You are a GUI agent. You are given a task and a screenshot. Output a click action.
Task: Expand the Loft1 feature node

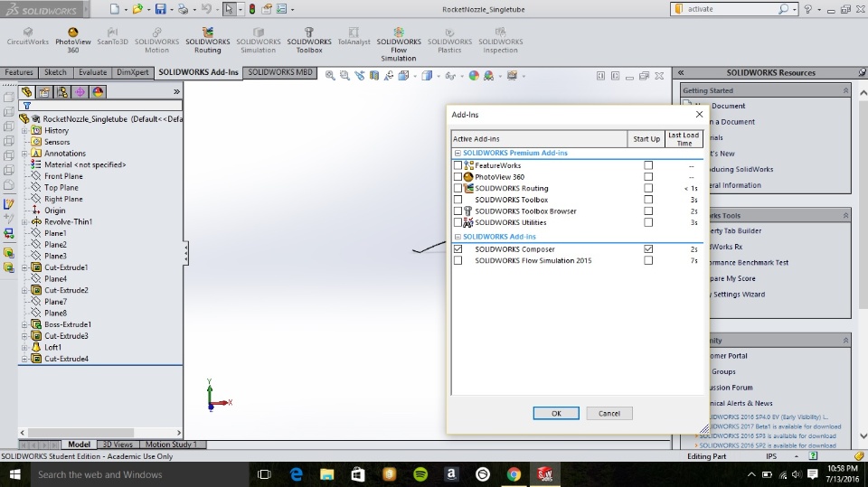pos(24,348)
